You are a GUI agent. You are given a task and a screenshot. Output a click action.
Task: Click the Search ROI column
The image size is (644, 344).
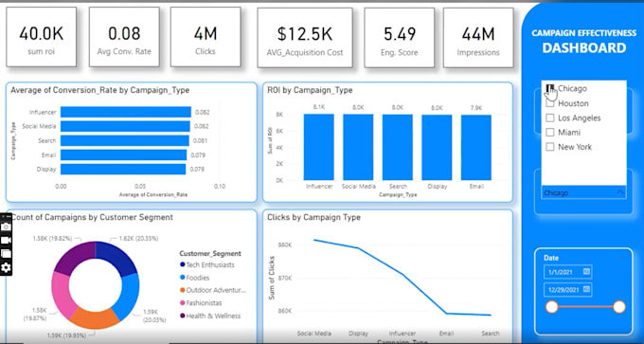[398, 147]
